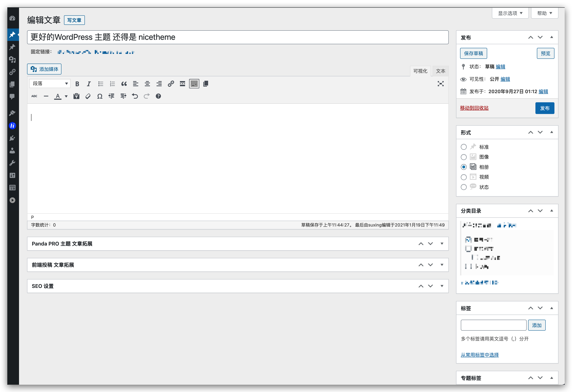Insert or edit link icon

point(171,84)
